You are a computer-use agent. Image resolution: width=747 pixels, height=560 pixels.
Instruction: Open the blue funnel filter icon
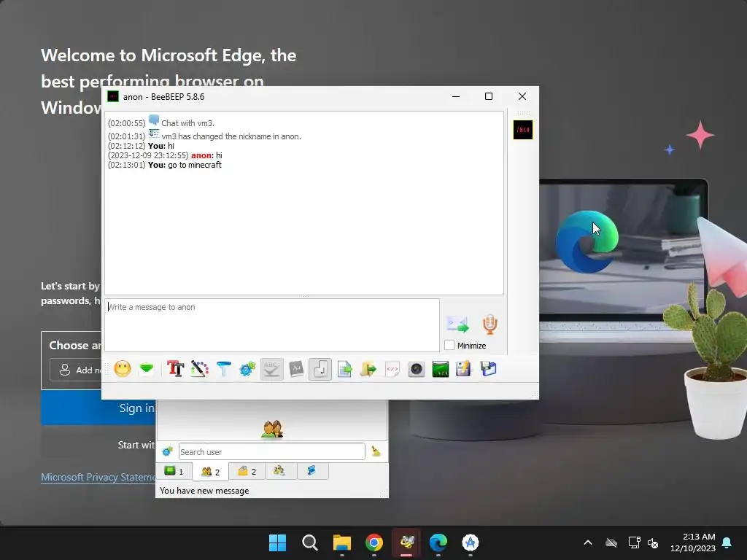pyautogui.click(x=223, y=369)
